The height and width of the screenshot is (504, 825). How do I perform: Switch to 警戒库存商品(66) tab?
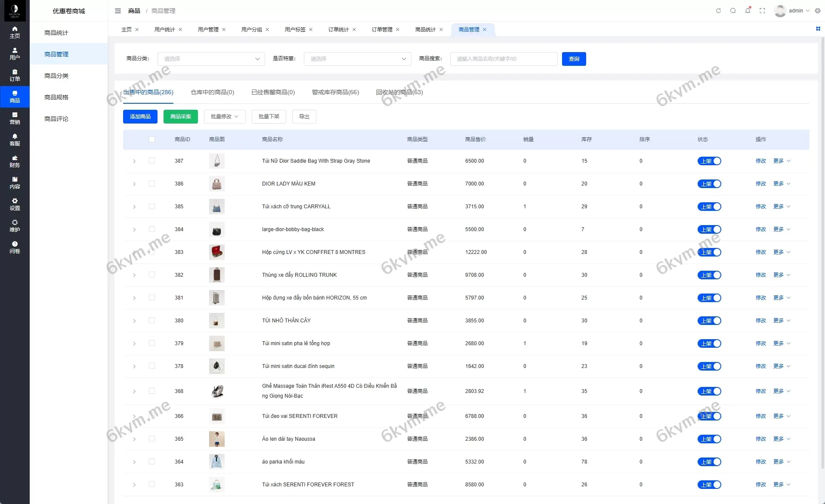335,92
